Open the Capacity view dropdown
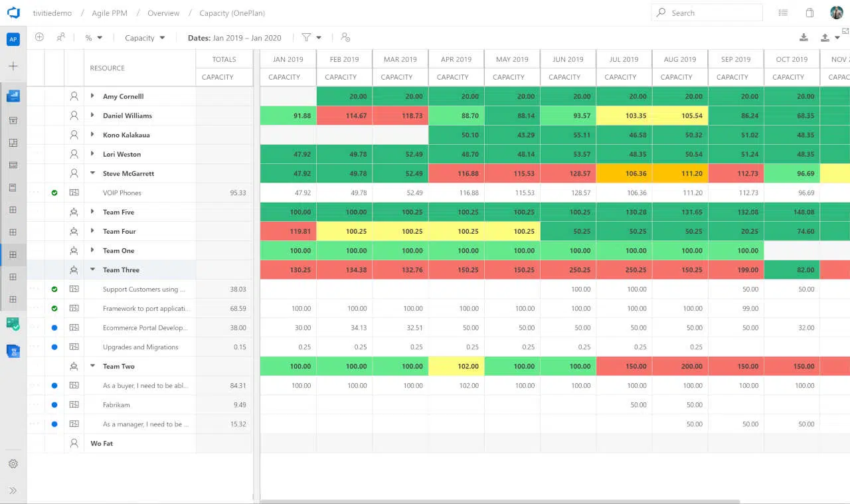The width and height of the screenshot is (850, 504). tap(145, 38)
